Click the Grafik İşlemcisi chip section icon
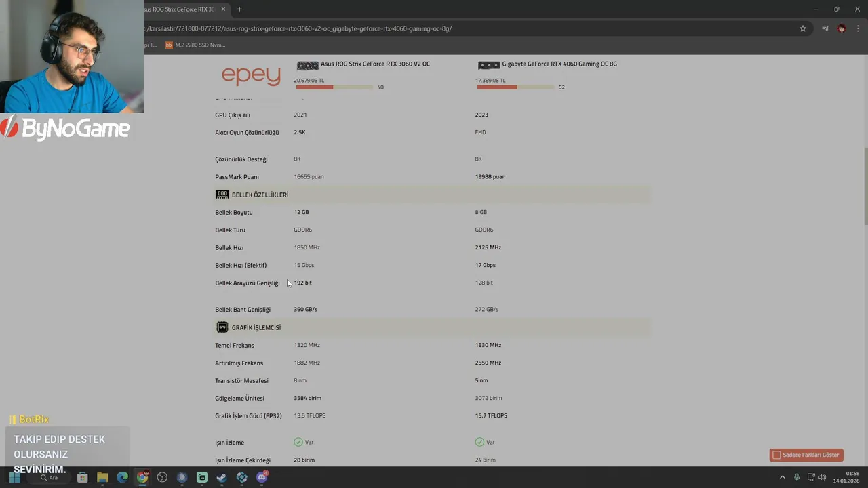 click(222, 327)
